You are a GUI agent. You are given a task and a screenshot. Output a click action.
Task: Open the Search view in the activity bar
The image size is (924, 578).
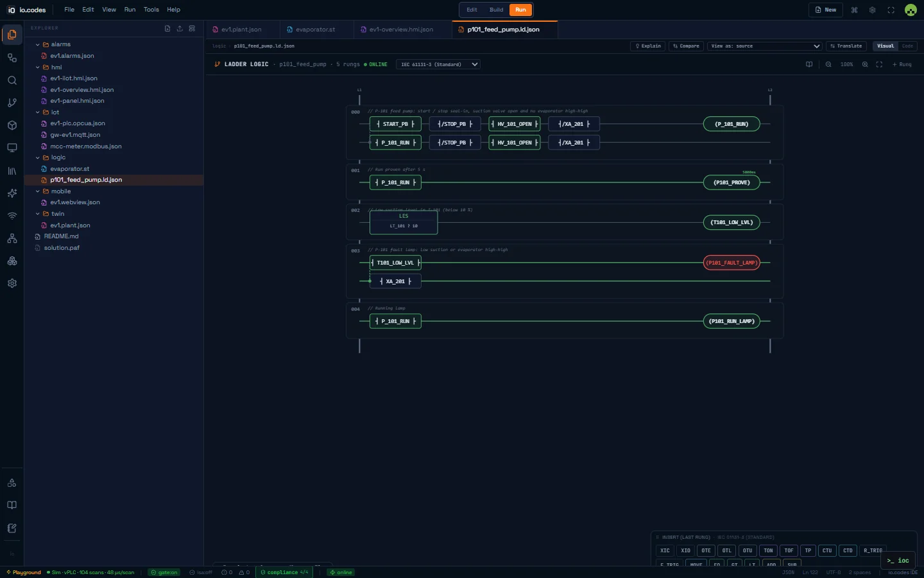12,80
